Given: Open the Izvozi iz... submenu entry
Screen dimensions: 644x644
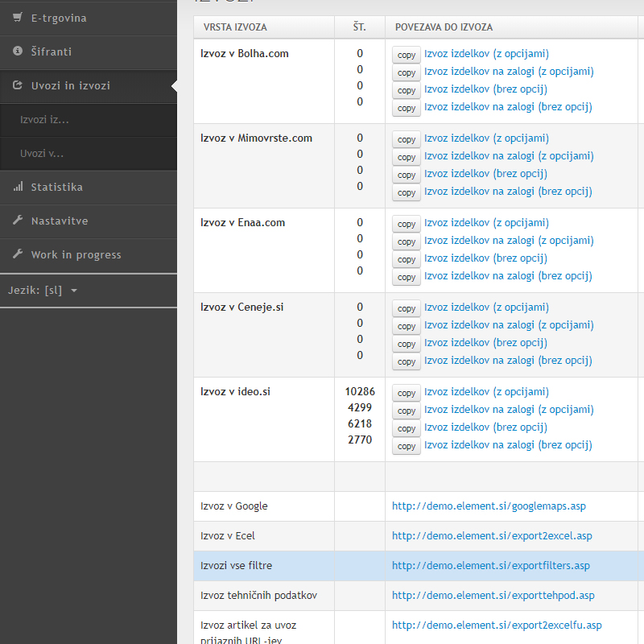Looking at the screenshot, I should click(89, 120).
